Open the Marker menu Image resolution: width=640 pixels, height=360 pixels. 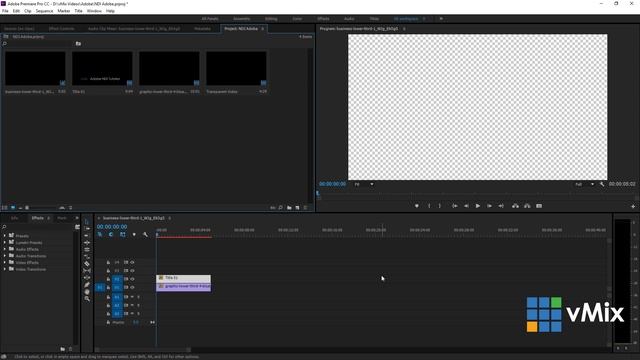[64, 11]
